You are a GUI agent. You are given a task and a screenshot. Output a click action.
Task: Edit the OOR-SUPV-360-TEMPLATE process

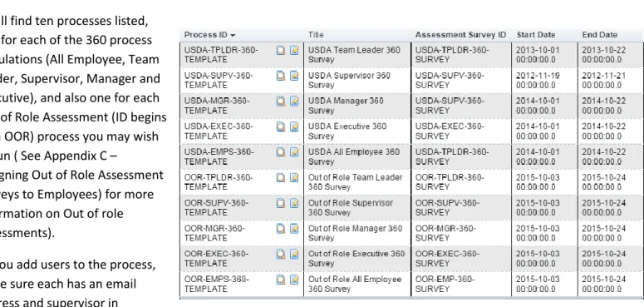(x=294, y=204)
